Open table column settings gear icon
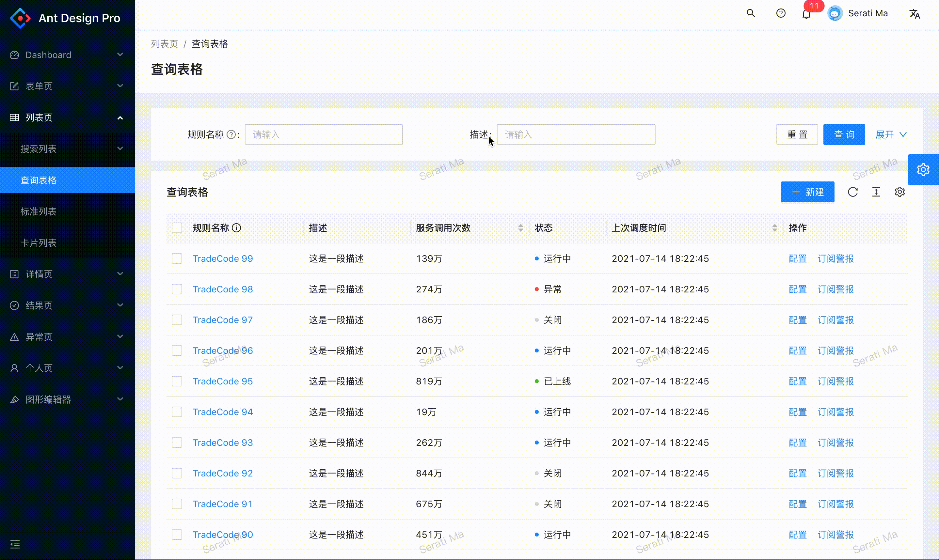 click(899, 192)
